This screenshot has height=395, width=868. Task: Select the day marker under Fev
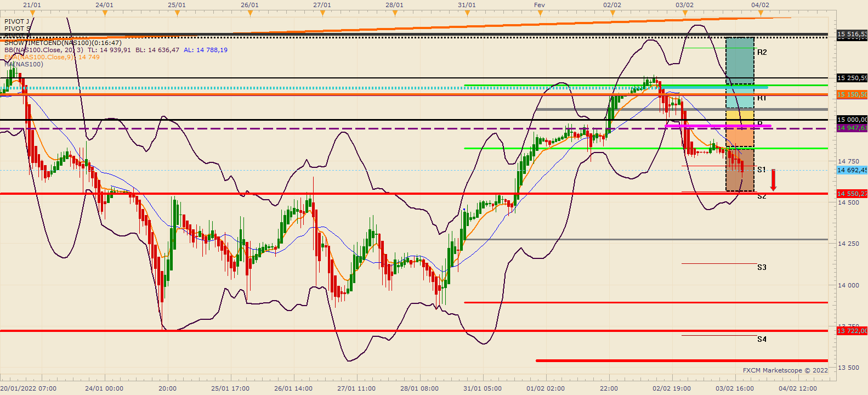pyautogui.click(x=540, y=12)
